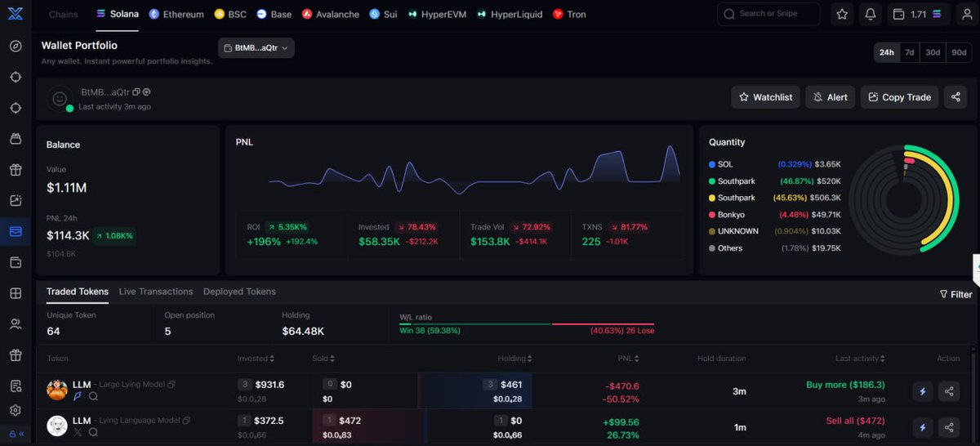
Task: Switch to the BSC chain
Action: 230,14
